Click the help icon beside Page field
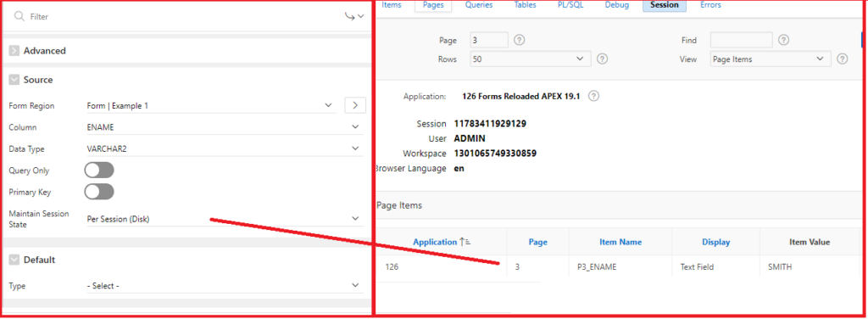The width and height of the screenshot is (868, 319). click(x=520, y=40)
